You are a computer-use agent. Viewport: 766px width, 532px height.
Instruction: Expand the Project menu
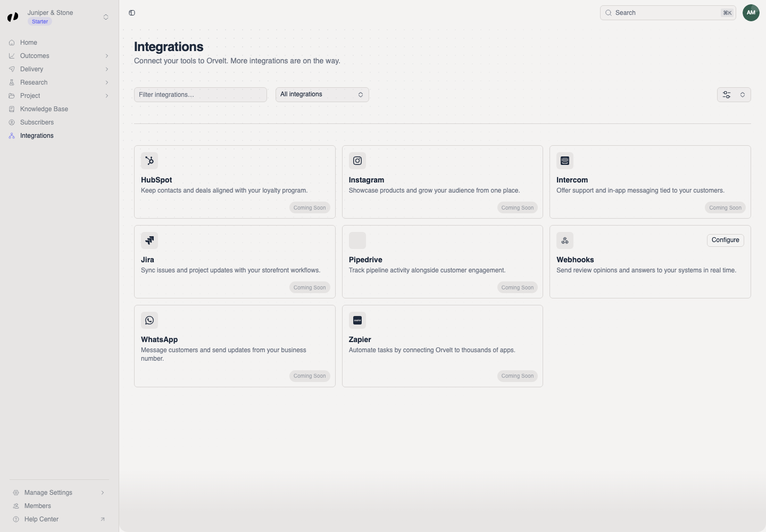coord(59,96)
